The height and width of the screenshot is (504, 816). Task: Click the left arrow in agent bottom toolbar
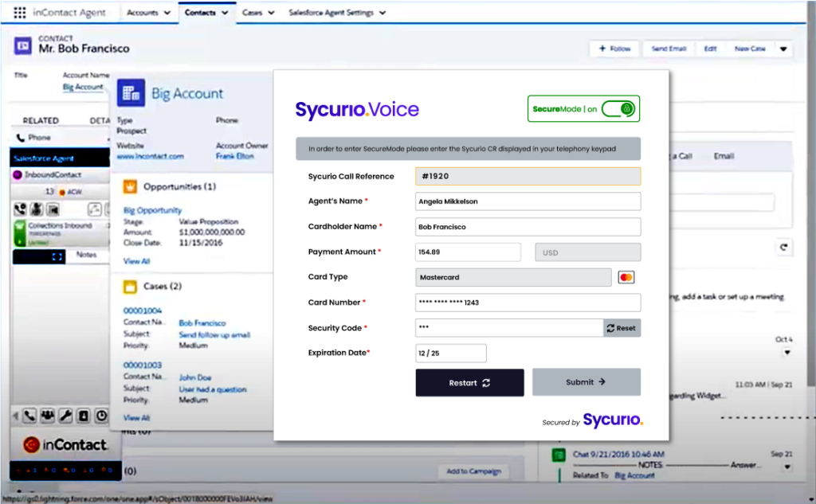point(16,416)
